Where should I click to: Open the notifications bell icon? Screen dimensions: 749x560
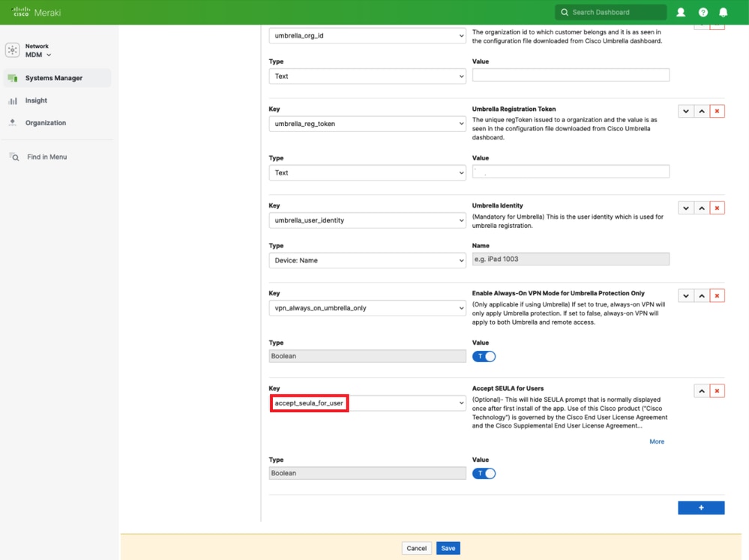(723, 12)
